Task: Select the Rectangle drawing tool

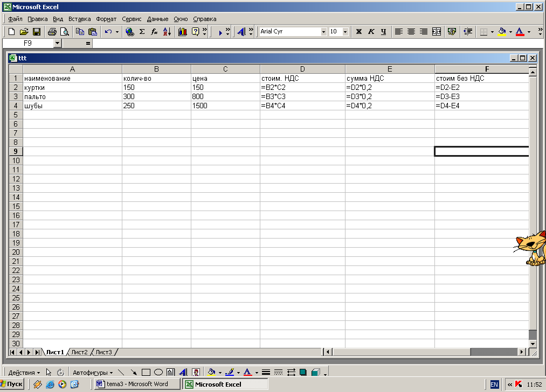Action: click(146, 373)
